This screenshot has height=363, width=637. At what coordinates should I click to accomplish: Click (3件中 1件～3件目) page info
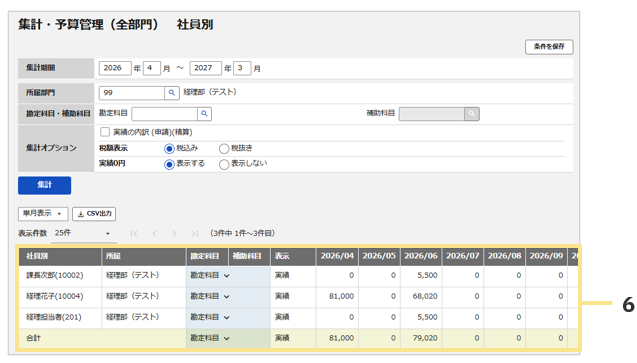pyautogui.click(x=243, y=233)
